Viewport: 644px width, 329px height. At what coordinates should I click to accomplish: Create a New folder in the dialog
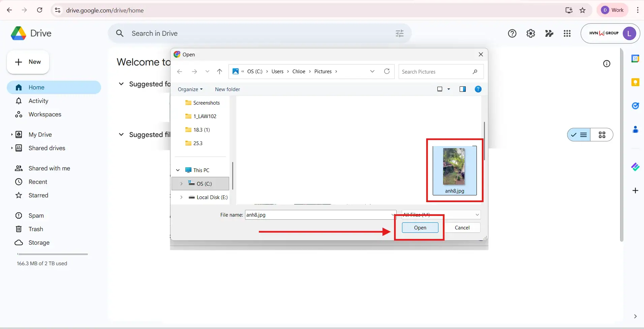pos(227,89)
